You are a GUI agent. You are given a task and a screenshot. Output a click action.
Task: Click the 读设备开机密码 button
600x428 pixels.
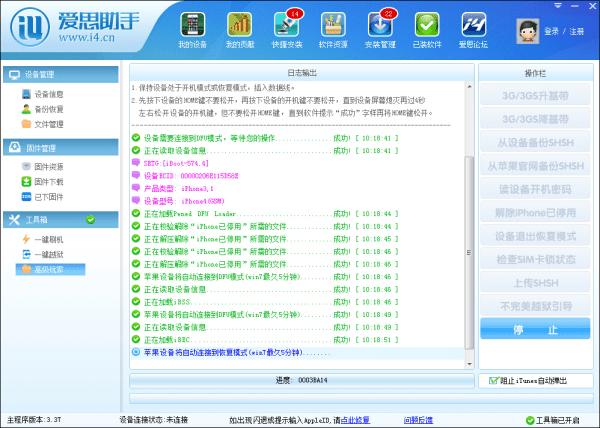(535, 189)
